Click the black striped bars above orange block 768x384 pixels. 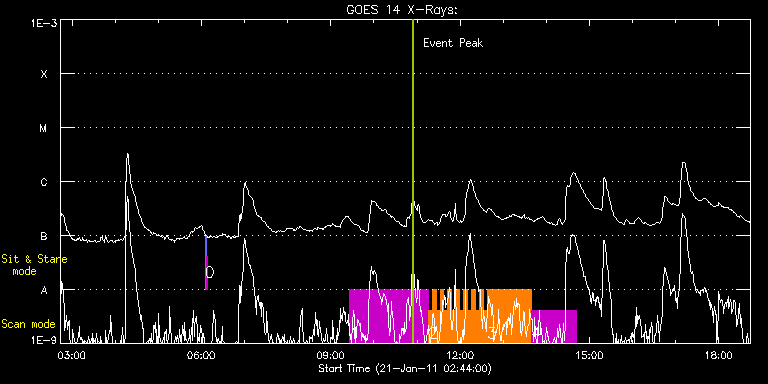(x=458, y=300)
